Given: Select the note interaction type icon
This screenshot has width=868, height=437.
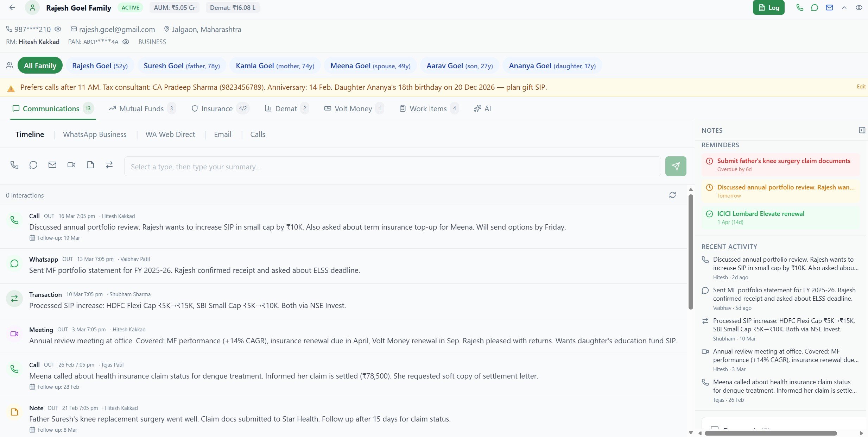Looking at the screenshot, I should (90, 165).
